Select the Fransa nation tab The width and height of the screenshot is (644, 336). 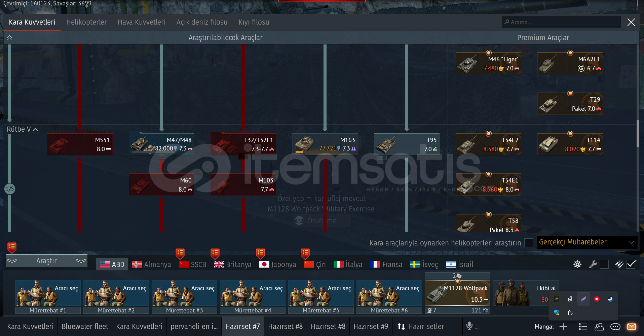click(x=386, y=264)
